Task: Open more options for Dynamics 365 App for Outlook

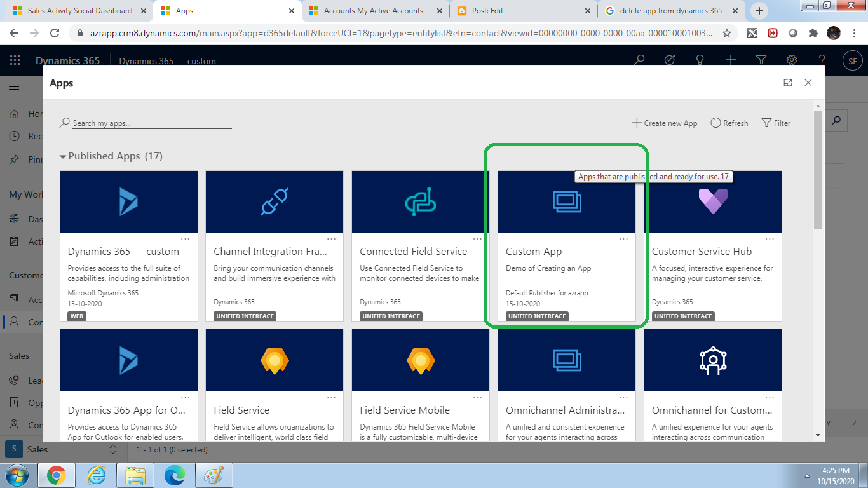Action: pos(186,398)
